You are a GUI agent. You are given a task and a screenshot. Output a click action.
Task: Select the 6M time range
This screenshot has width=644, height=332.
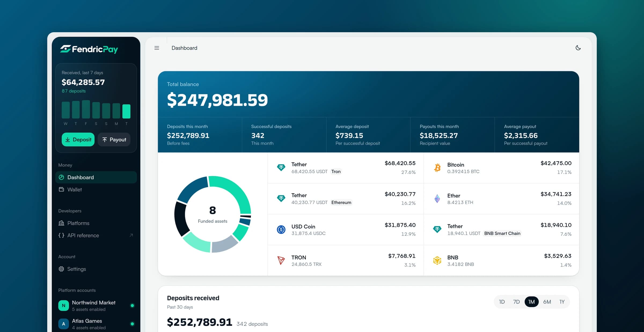(x=547, y=302)
